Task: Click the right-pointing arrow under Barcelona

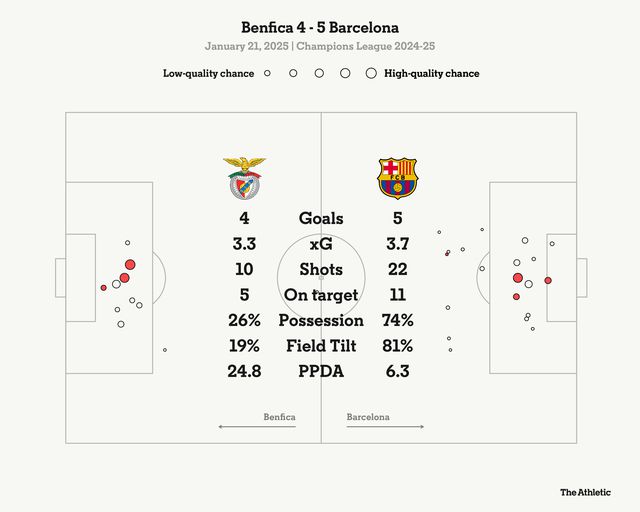Action: pos(385,427)
